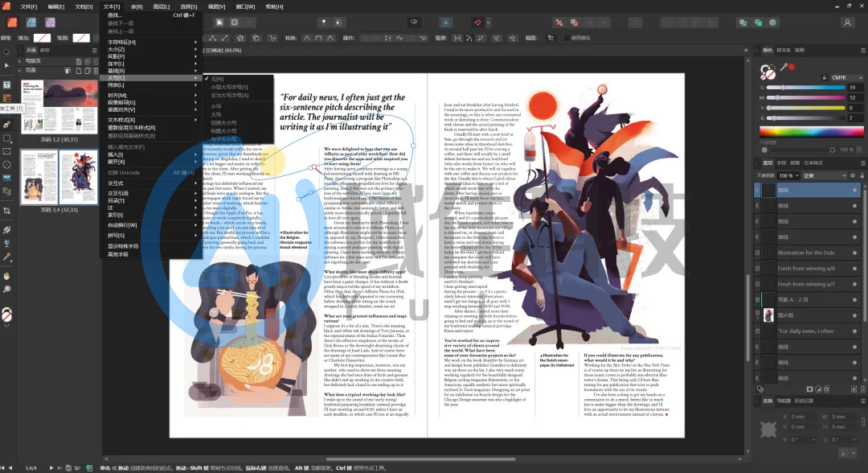Open the 历史记录 tab
Viewport: 868px width, 473px height.
point(804,400)
